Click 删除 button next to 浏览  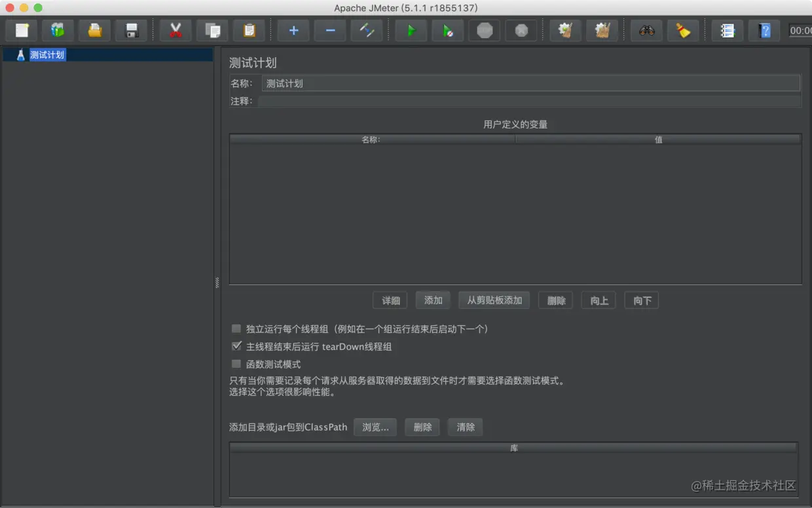pos(422,427)
